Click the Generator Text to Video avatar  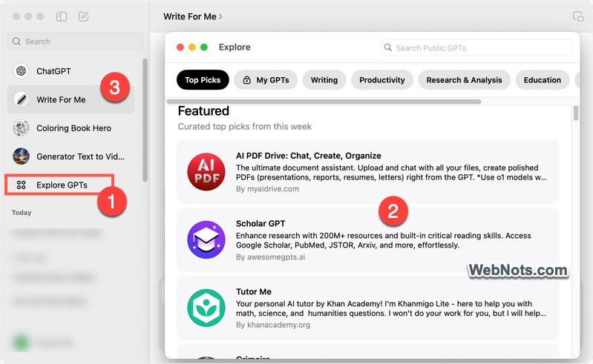[x=22, y=156]
